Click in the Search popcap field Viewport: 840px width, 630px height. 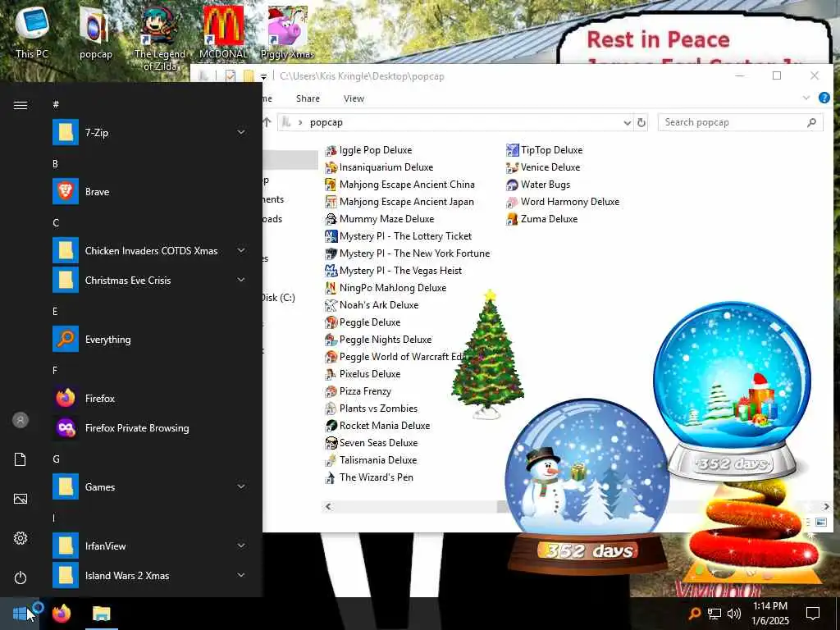[741, 123]
